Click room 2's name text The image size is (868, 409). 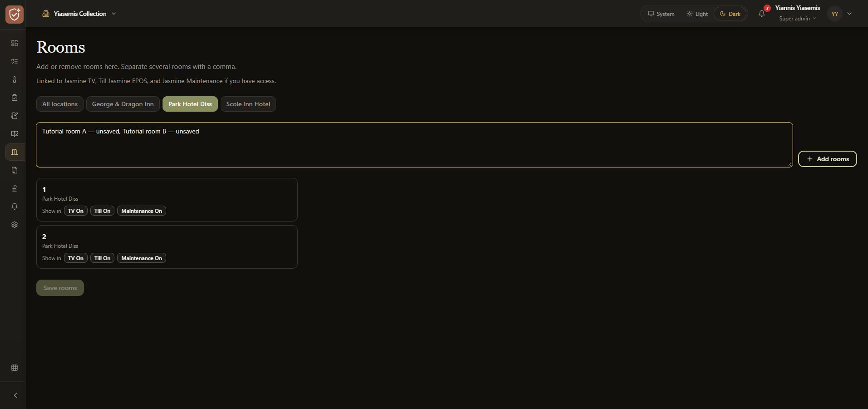pyautogui.click(x=44, y=237)
